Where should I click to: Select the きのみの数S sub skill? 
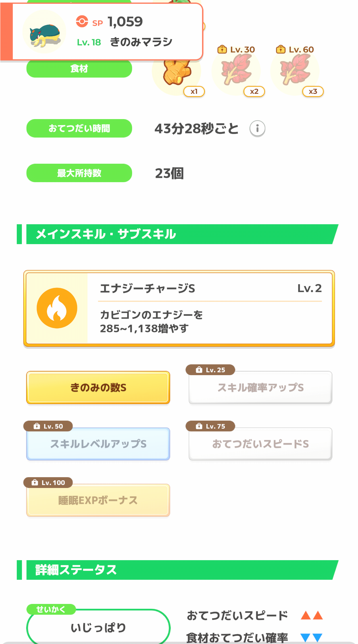pyautogui.click(x=98, y=387)
